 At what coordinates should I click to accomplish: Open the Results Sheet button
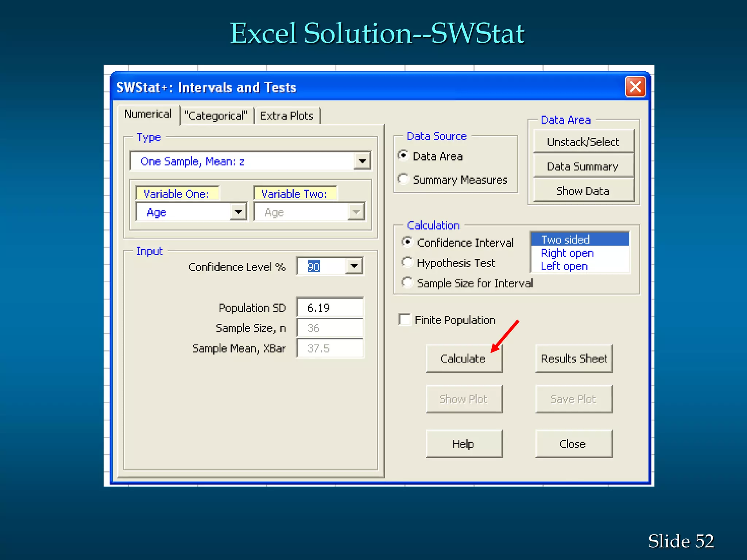573,358
